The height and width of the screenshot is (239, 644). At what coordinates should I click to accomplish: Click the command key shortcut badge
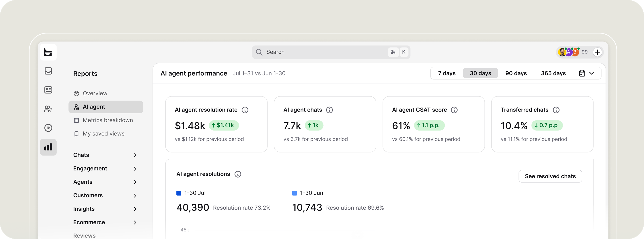(393, 52)
